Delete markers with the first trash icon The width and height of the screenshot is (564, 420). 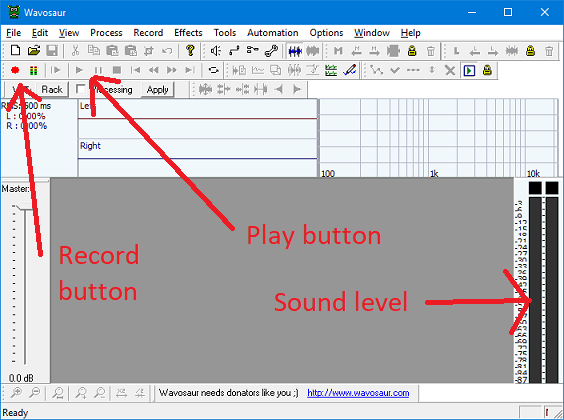[431, 51]
